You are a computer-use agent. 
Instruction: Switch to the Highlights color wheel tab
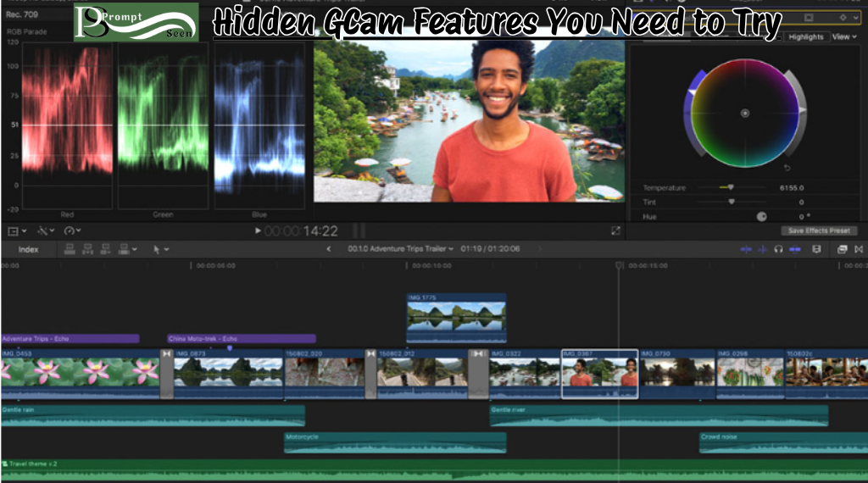(806, 37)
